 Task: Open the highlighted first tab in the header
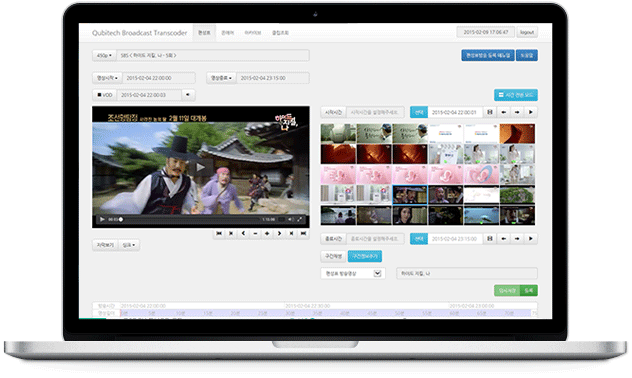coord(204,33)
